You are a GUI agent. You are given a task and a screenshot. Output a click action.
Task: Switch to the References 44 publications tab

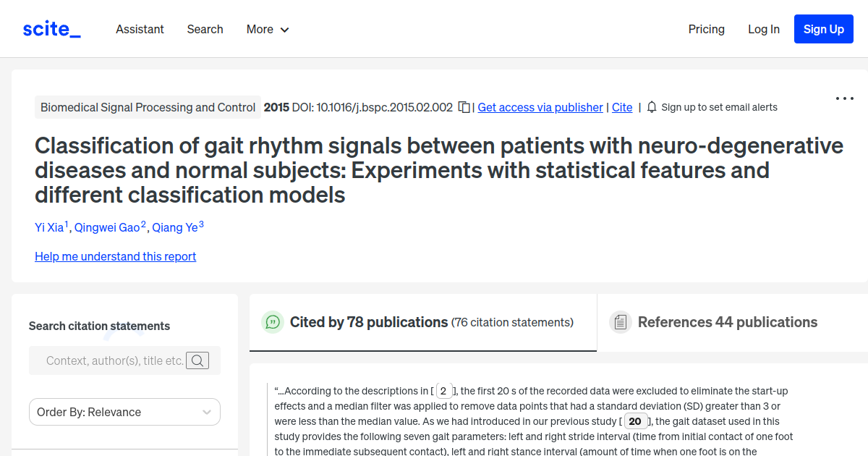(x=727, y=322)
